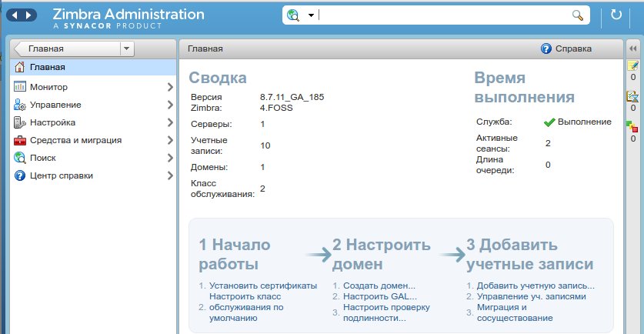Open Миграция и сосуществование link
The image size is (644, 334).
515,312
